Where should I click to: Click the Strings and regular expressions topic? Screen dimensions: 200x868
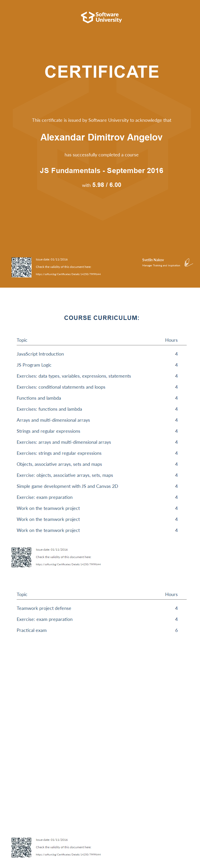pos(48,431)
